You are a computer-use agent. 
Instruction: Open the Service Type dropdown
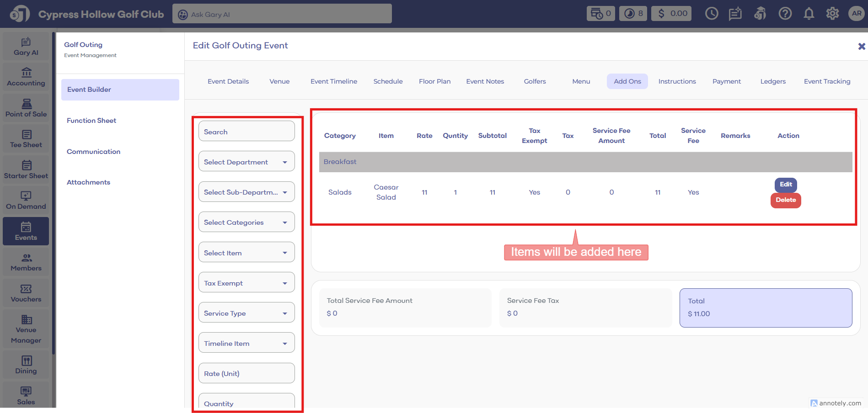pos(246,313)
